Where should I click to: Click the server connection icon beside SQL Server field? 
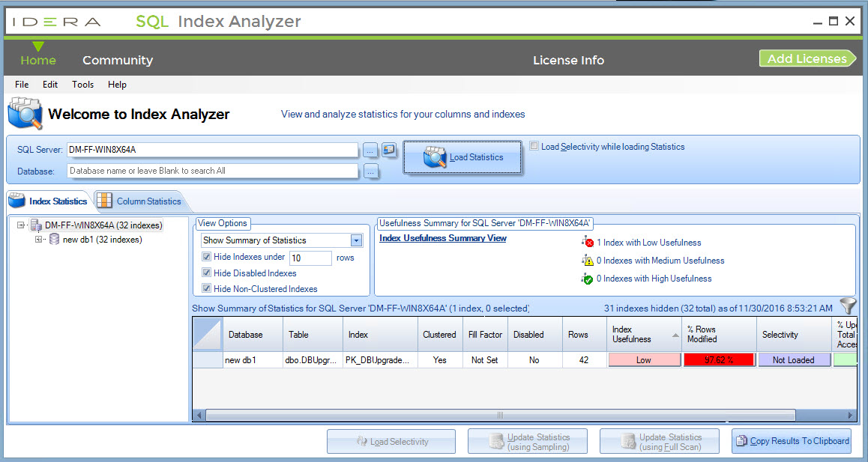coord(388,150)
